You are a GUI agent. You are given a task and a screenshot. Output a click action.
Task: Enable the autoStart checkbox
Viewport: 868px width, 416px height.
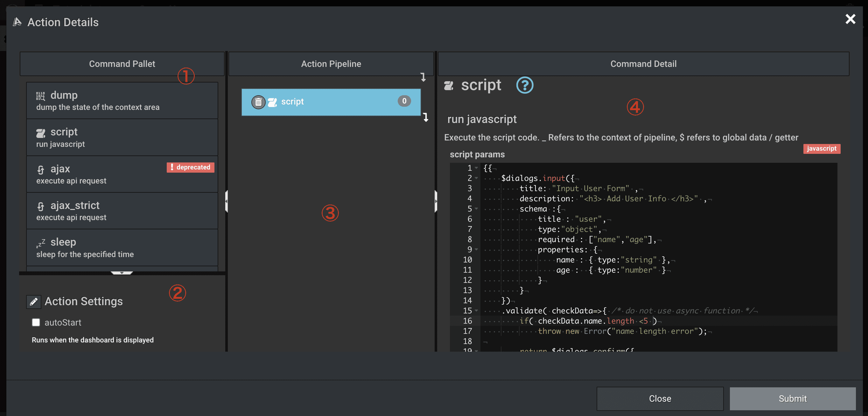36,322
